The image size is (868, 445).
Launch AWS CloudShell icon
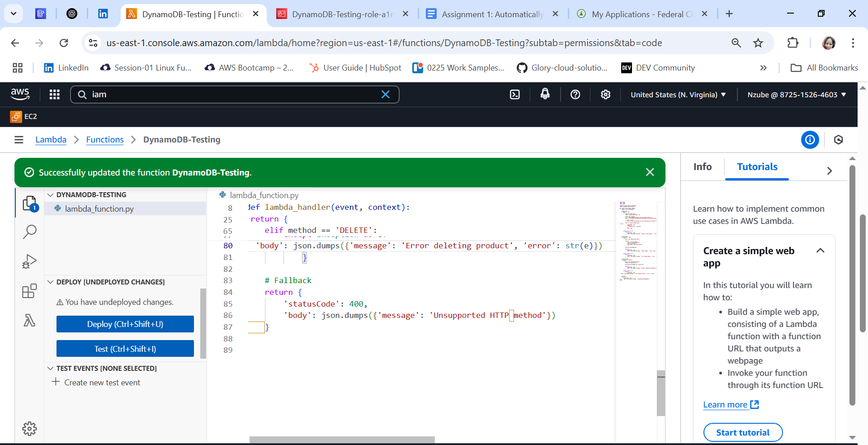(x=515, y=94)
